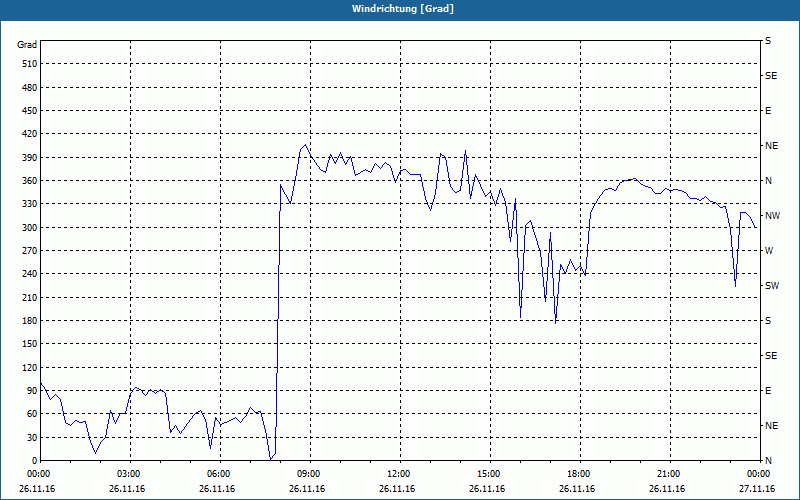
Task: Select the 300 value on the y-axis
Action: coord(30,228)
